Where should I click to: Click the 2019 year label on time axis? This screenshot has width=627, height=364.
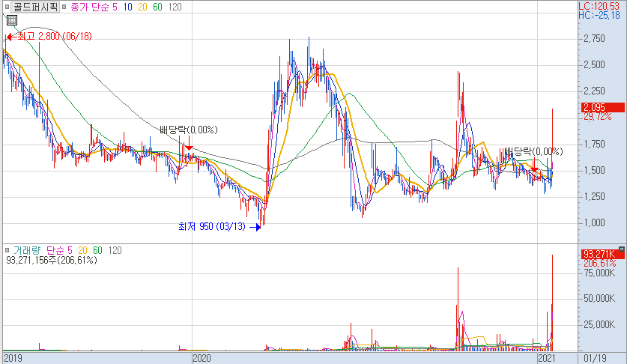point(13,358)
